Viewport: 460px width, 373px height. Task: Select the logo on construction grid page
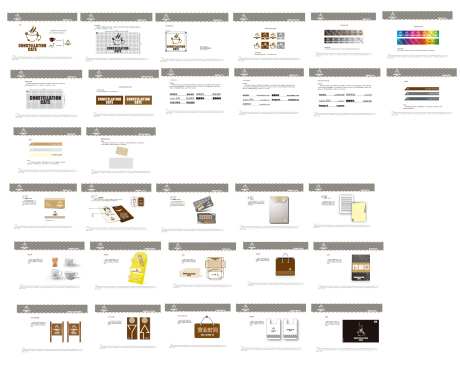pyautogui.click(x=116, y=38)
